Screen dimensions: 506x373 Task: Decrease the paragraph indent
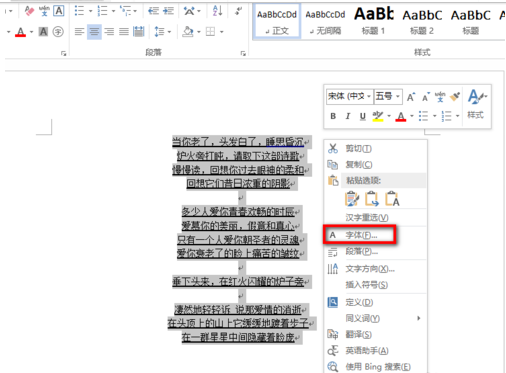(x=154, y=11)
